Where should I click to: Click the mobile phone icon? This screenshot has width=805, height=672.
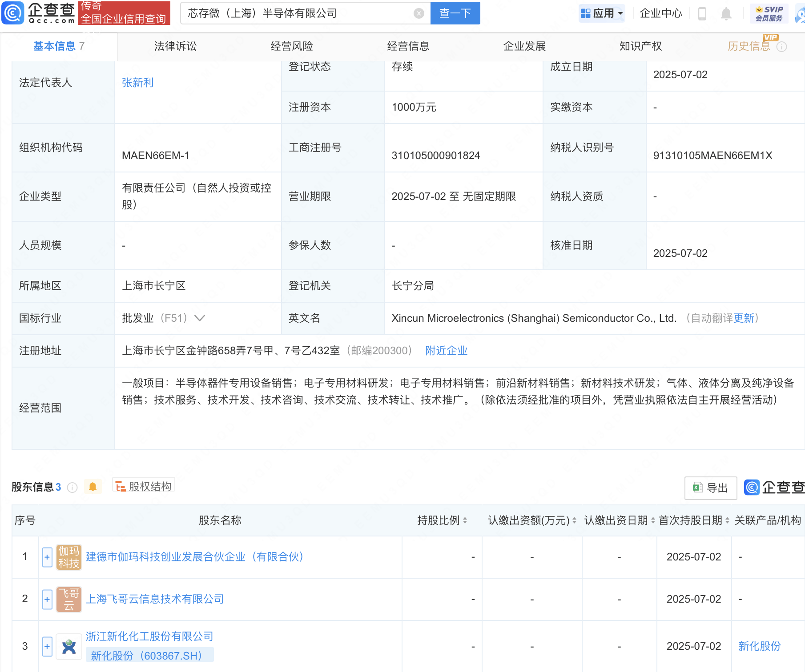coord(702,14)
